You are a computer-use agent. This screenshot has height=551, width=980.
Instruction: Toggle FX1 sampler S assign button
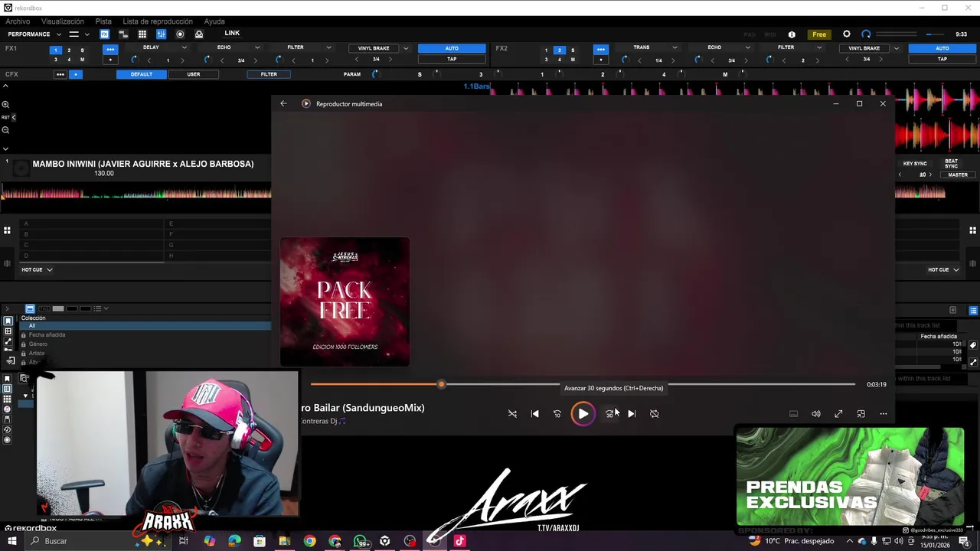pos(82,51)
